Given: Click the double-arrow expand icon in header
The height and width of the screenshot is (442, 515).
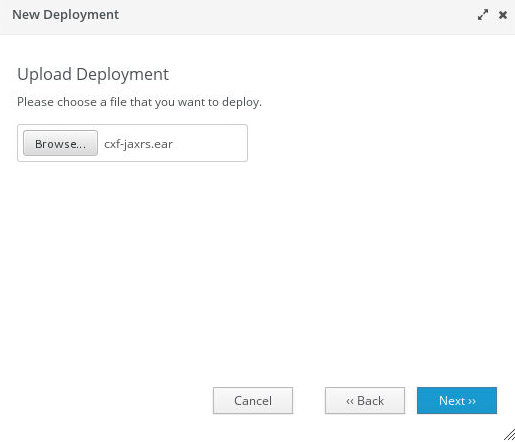Looking at the screenshot, I should coord(483,15).
